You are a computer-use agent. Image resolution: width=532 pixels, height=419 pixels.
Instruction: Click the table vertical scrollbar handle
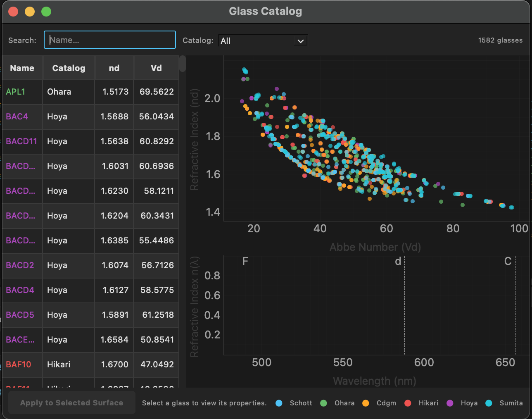[183, 64]
